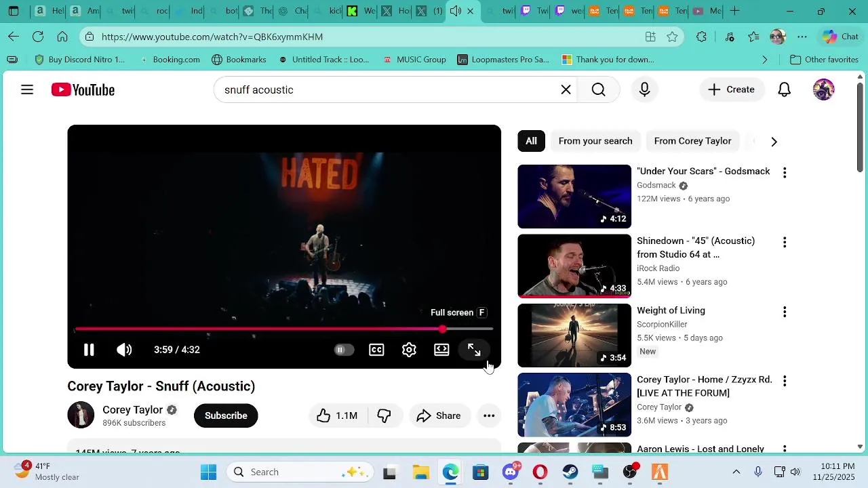Open the 'Booking.com' bookmark

(x=170, y=60)
